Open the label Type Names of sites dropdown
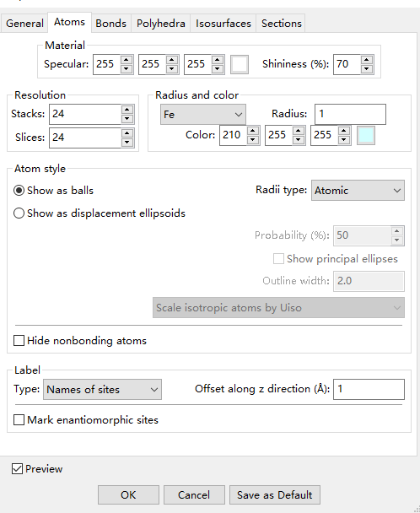The image size is (420, 513). [x=102, y=389]
